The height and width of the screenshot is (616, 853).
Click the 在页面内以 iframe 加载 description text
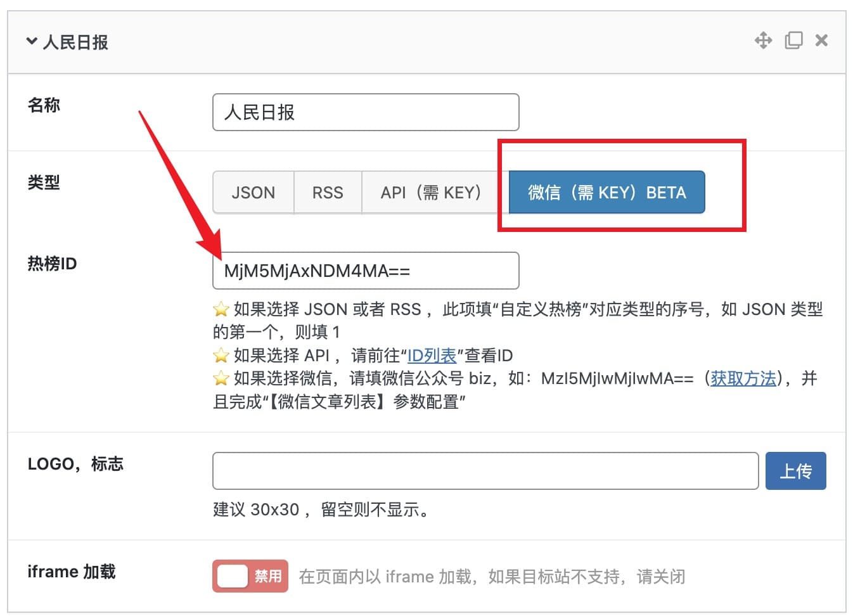(x=492, y=577)
